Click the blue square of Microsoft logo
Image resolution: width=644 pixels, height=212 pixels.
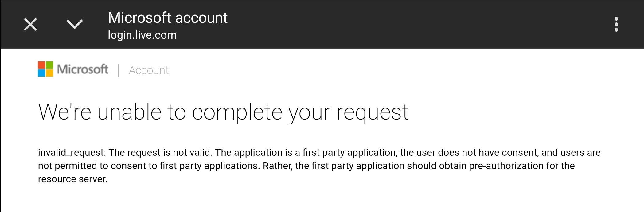(41, 73)
